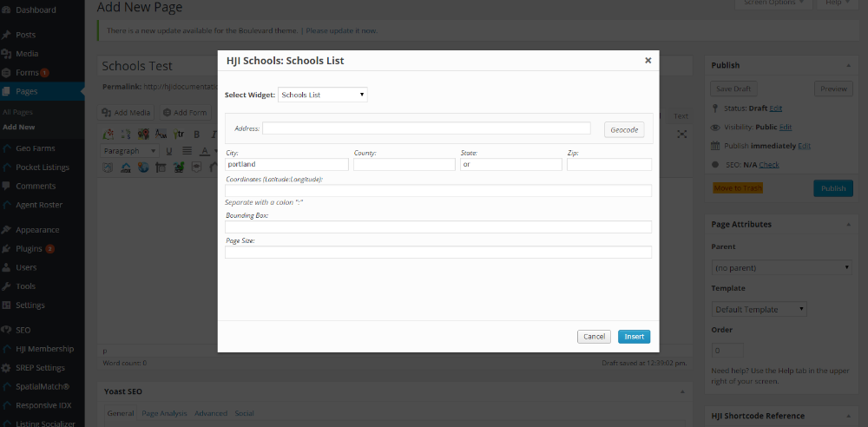Click the Tools wrench icon
This screenshot has width=868, height=427.
click(6, 286)
